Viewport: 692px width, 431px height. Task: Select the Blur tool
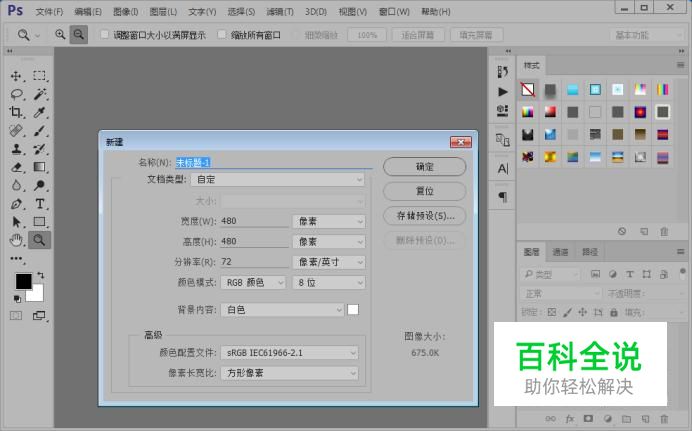16,185
